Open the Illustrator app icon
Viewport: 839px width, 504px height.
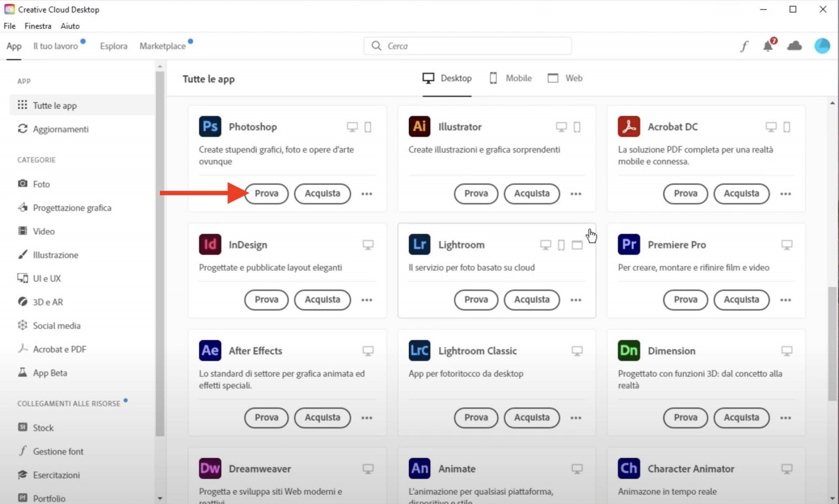(x=419, y=126)
